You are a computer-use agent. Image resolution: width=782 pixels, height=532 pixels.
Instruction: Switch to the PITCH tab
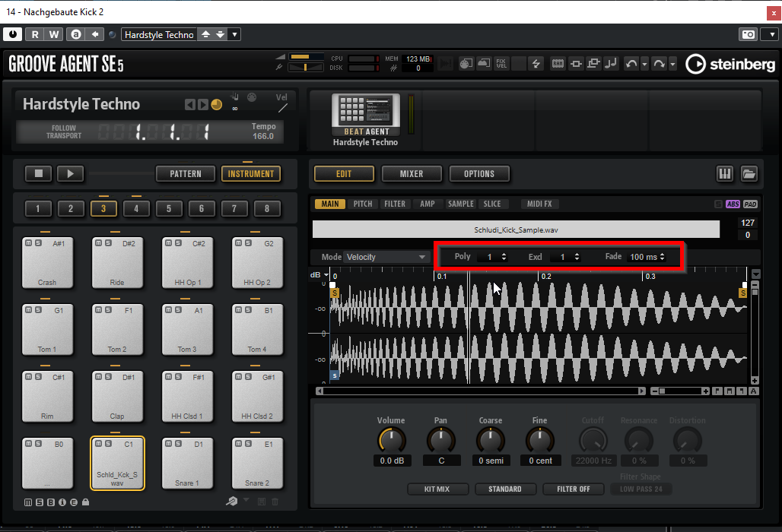(x=363, y=204)
